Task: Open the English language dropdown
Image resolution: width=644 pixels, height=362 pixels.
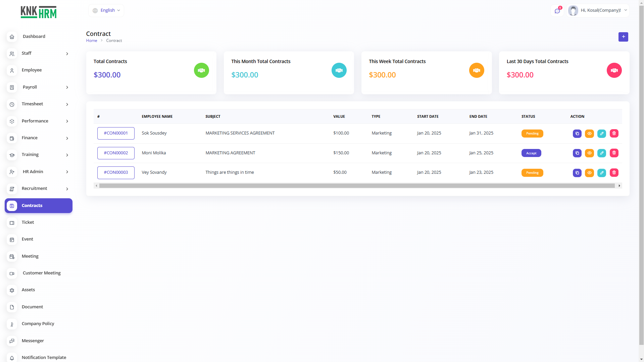Action: pyautogui.click(x=106, y=10)
